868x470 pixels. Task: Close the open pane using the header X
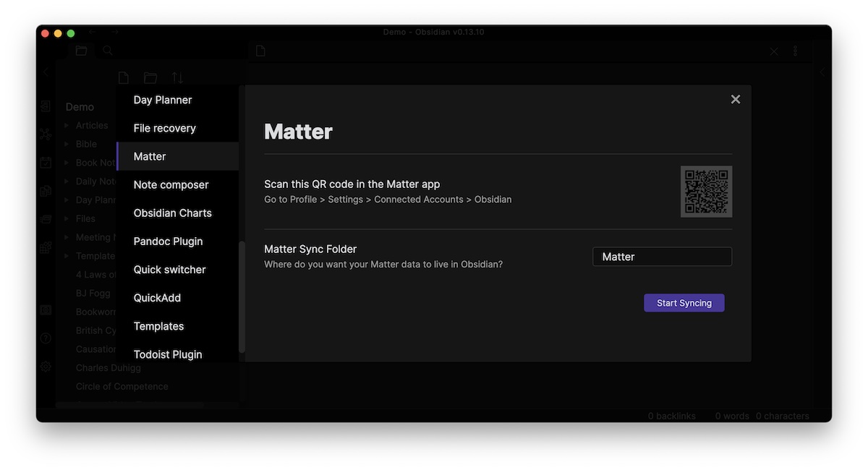(x=774, y=51)
